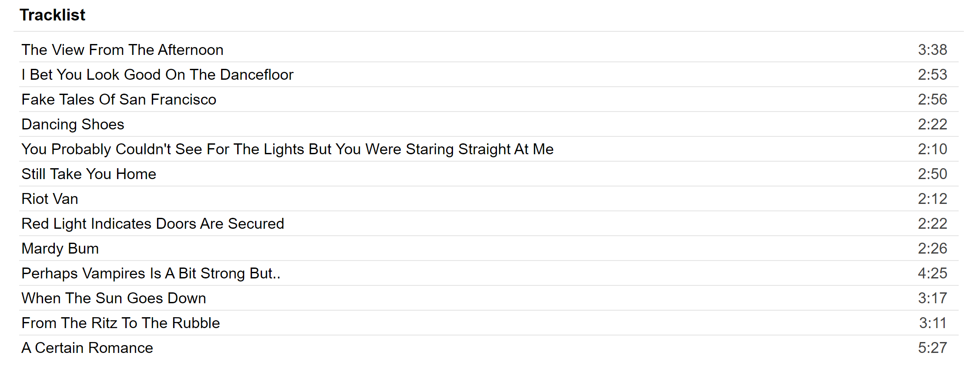
Task: Click the 3:38 duration of first track
Action: point(932,50)
